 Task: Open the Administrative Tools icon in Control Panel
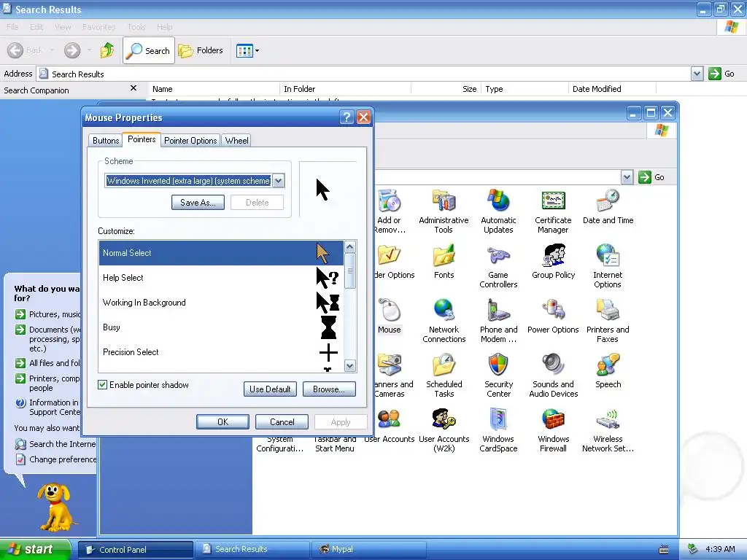[x=444, y=211]
